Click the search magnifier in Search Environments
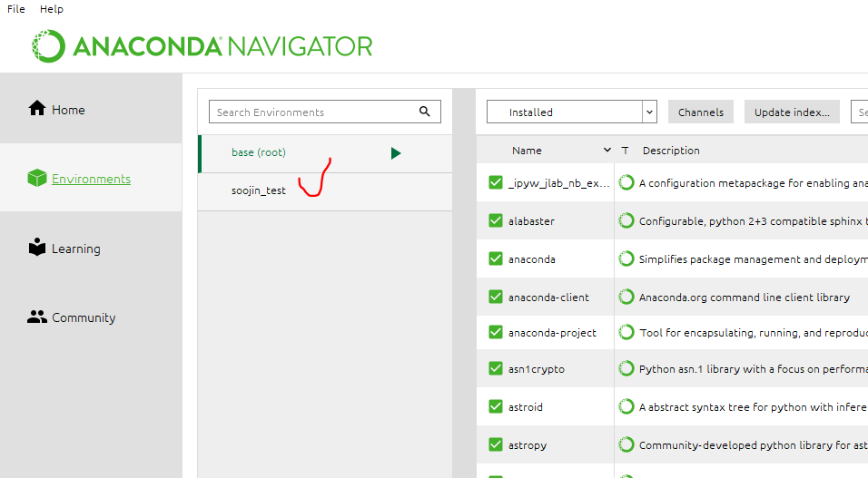868x478 pixels. click(425, 112)
